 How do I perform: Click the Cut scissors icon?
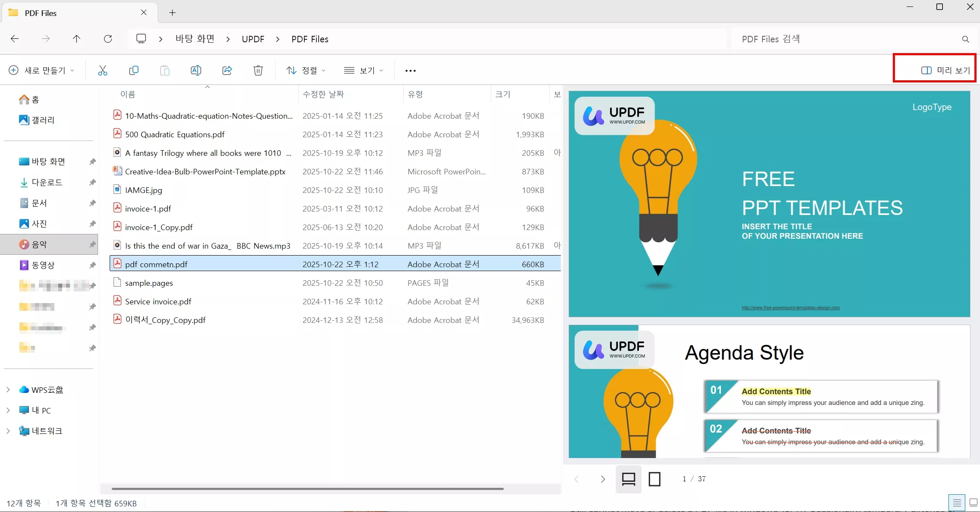click(x=102, y=70)
